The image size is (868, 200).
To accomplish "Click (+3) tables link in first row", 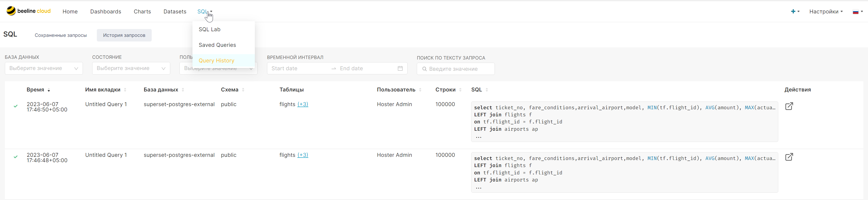I will 303,104.
